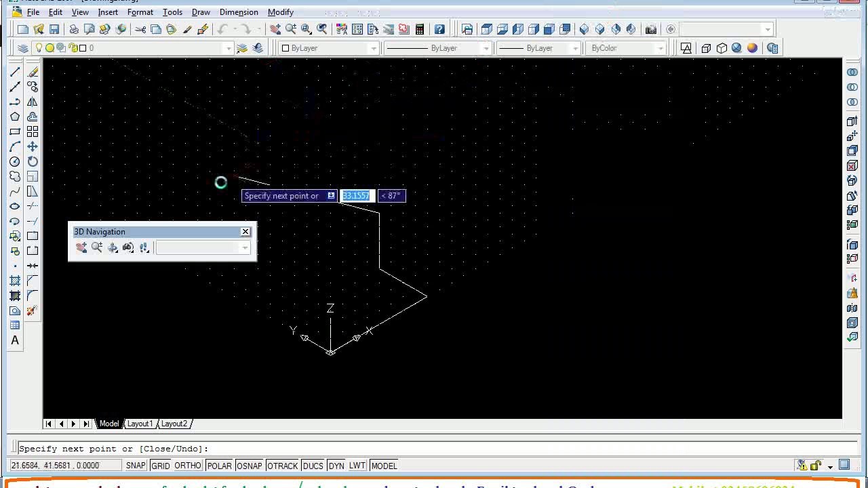
Task: Click the Pan Realtime hand icon
Action: coord(275,29)
